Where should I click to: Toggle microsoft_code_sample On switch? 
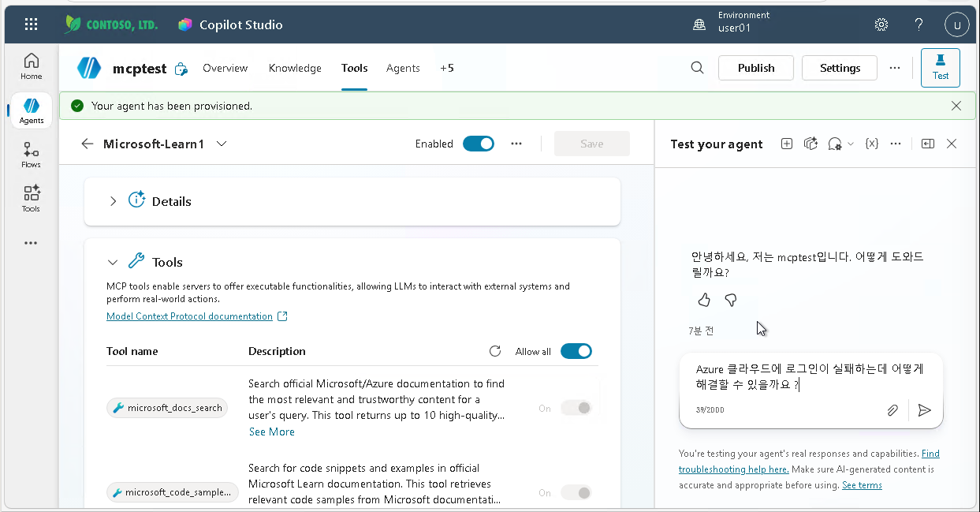[576, 492]
